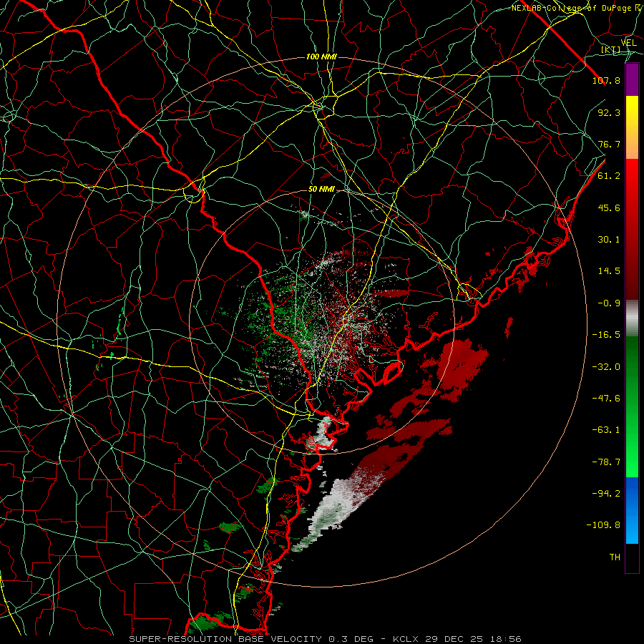Click the yellow segment of the color bar
Screen dimensions: 644x644
point(632,127)
